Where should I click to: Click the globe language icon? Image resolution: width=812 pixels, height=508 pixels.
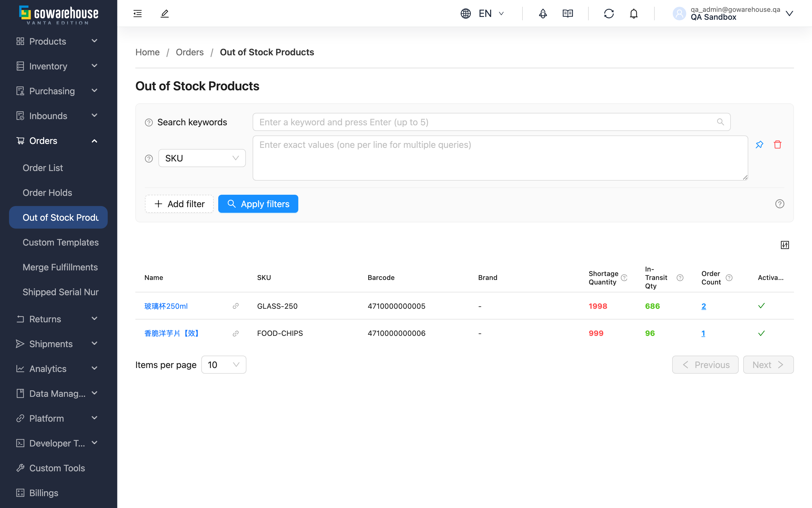(466, 14)
